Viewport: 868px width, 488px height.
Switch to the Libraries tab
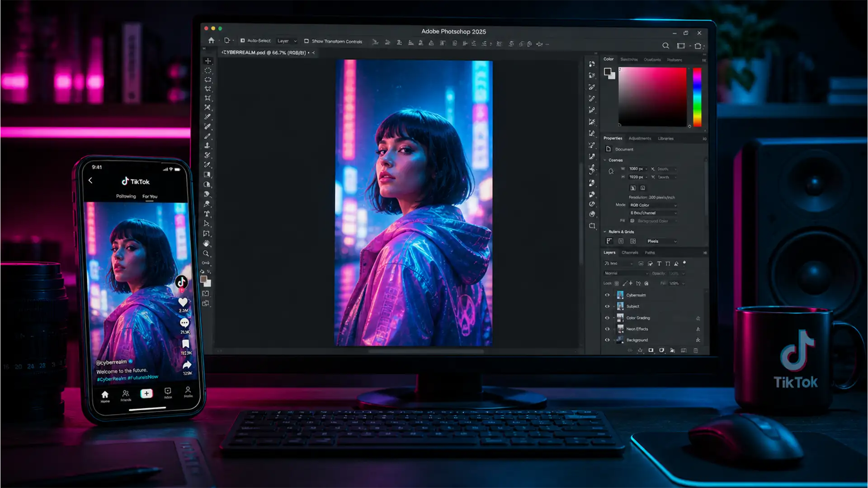(x=665, y=138)
